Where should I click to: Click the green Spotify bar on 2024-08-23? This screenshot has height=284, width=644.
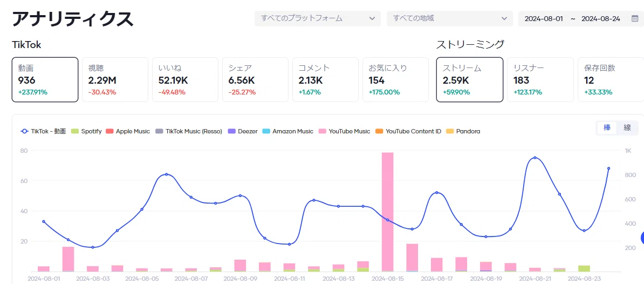(584, 268)
